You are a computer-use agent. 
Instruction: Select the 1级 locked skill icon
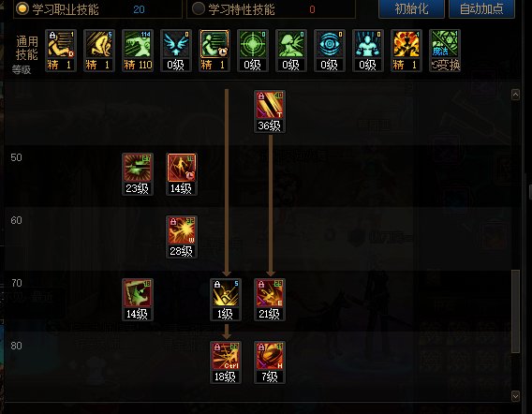pyautogui.click(x=226, y=300)
